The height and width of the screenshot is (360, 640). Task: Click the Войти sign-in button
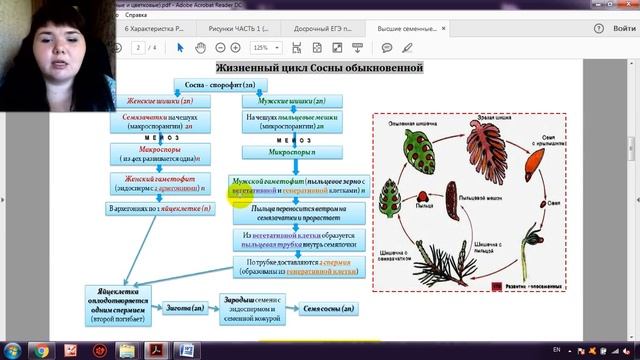tap(624, 29)
